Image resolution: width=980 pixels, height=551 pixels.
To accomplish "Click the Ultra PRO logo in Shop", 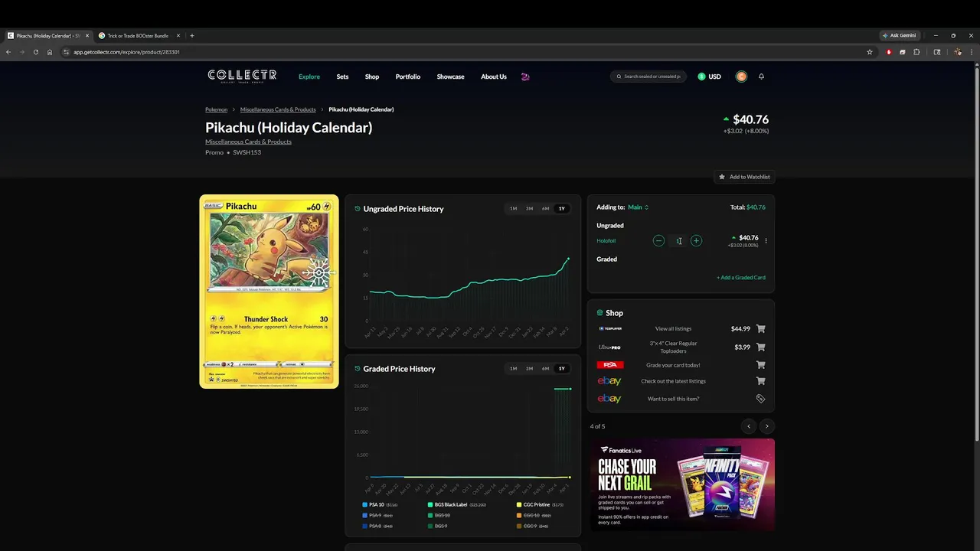I will [x=609, y=347].
